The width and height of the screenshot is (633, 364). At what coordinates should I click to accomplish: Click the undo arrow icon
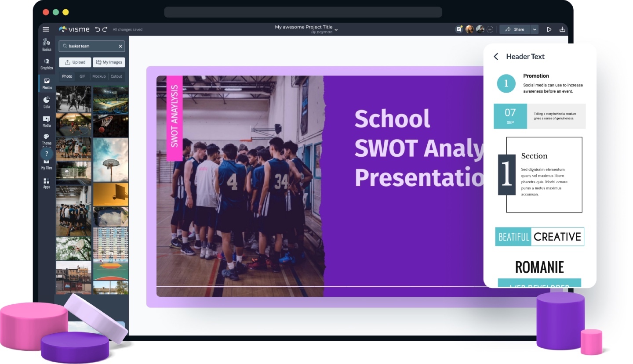pos(97,29)
